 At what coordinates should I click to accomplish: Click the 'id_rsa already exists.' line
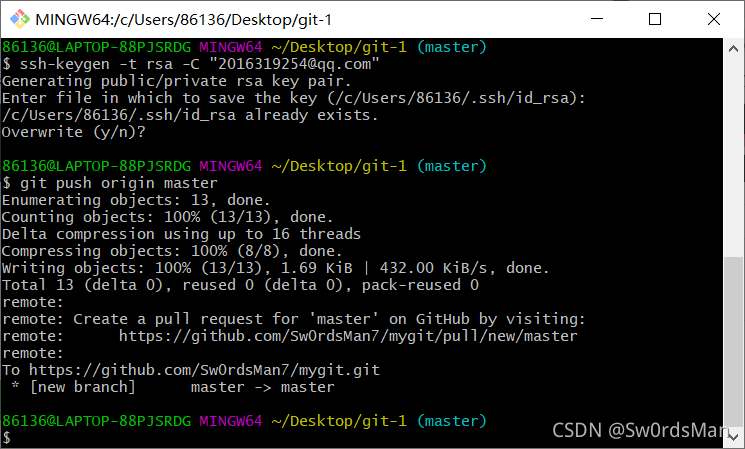click(x=190, y=115)
